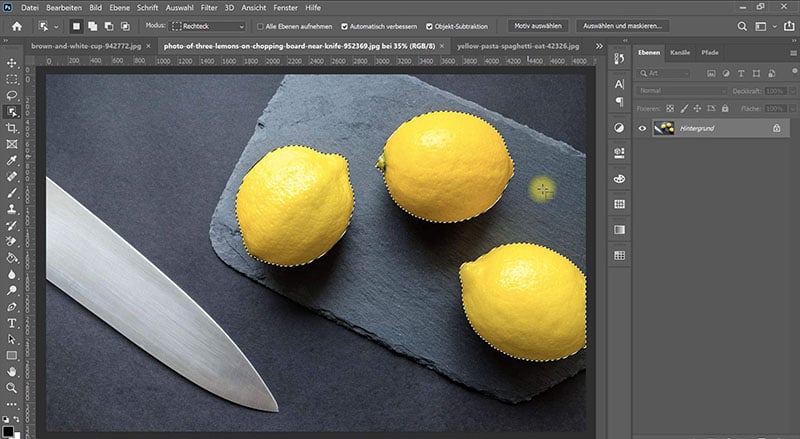Open the Edit Toolbar three-dots menu
Viewport: 800px width, 439px height.
click(x=11, y=404)
